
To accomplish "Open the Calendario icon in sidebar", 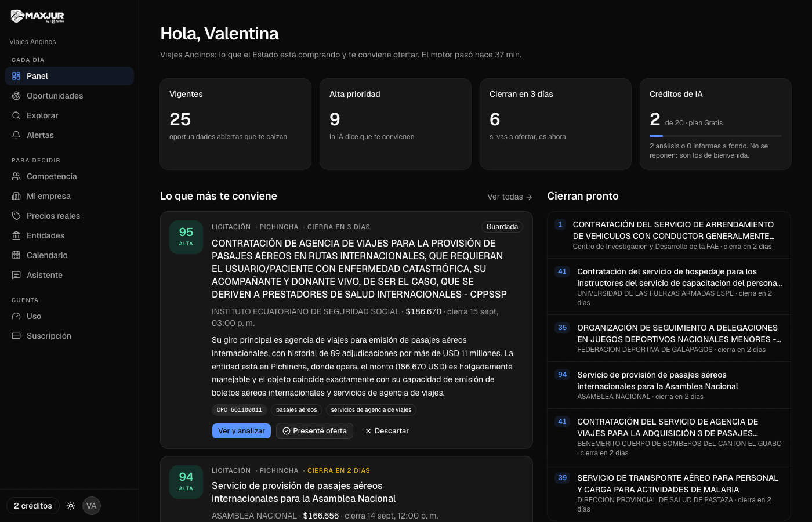I will (x=16, y=255).
